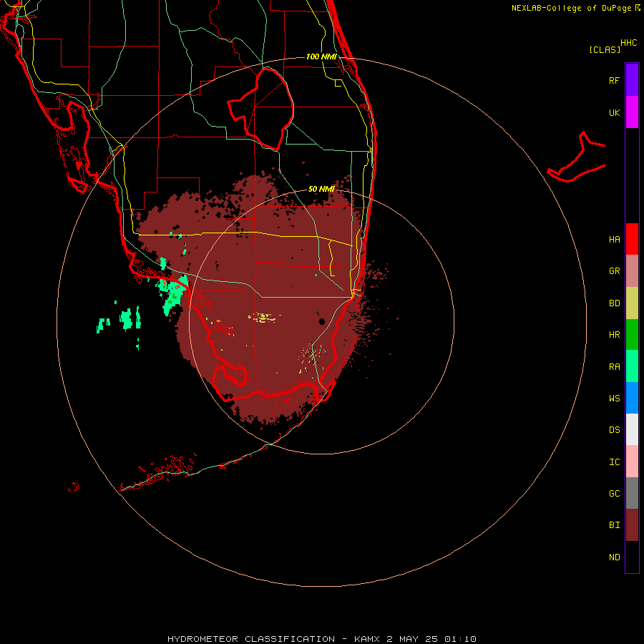The width and height of the screenshot is (644, 644).
Task: Click the RA legend label
Action: 614,367
